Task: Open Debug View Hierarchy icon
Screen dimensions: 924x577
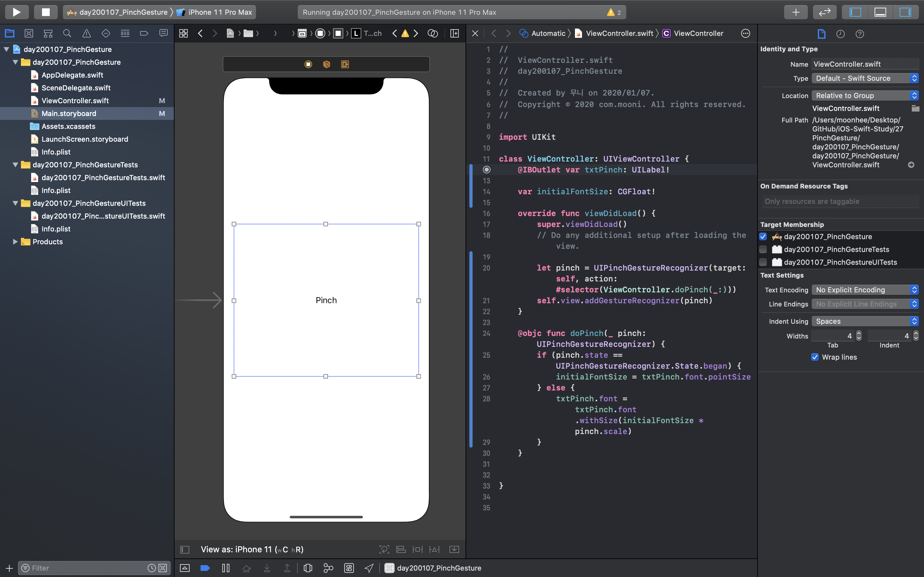Action: 308,568
